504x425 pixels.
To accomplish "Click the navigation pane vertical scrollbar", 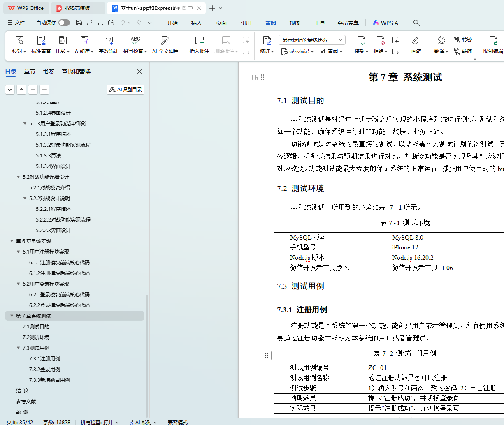I will coord(147,353).
